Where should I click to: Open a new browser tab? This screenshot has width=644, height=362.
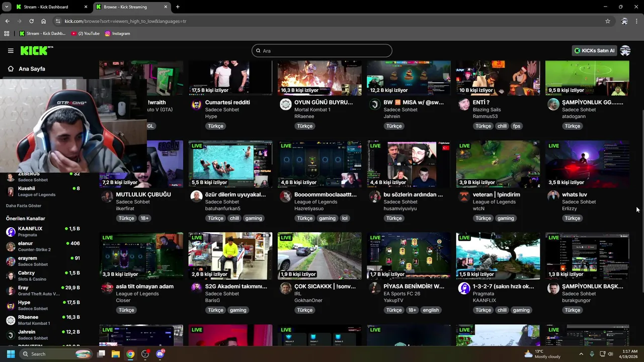click(x=178, y=7)
